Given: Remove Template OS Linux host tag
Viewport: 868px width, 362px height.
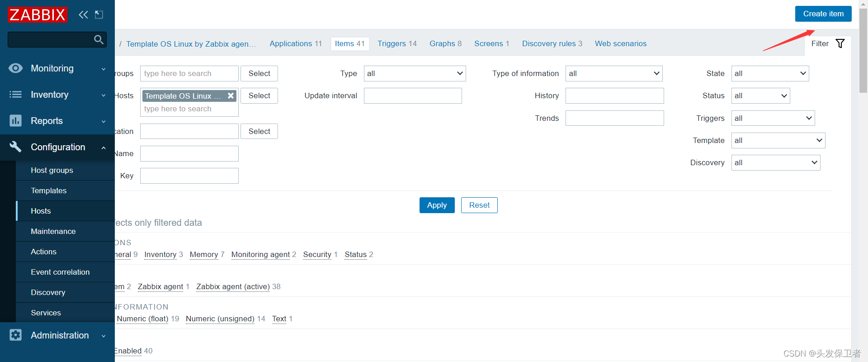Looking at the screenshot, I should pos(231,95).
